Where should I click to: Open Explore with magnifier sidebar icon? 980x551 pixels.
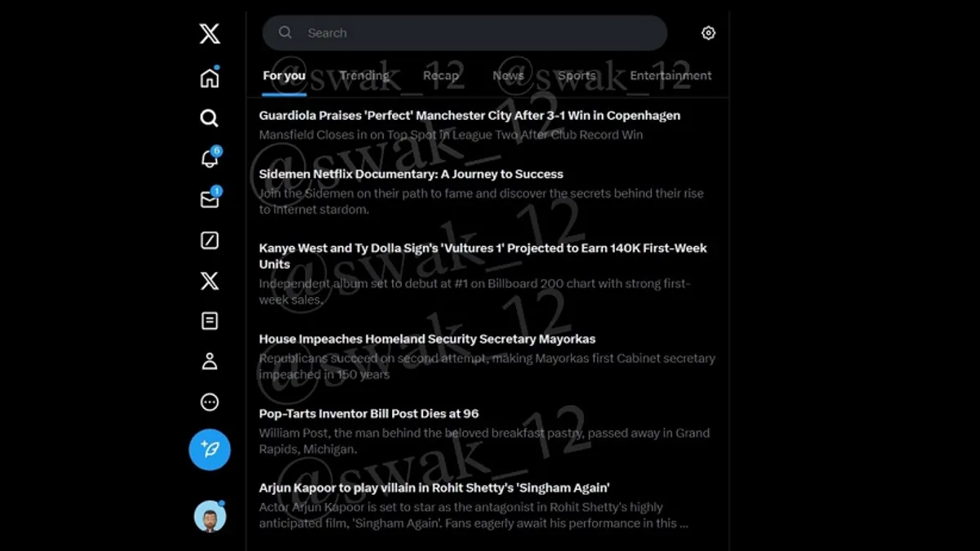pyautogui.click(x=210, y=118)
